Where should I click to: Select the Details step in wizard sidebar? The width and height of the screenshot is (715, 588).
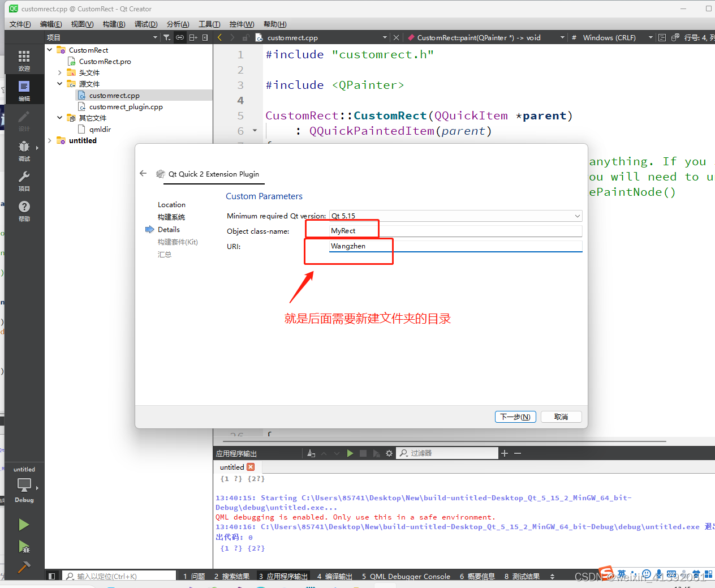[169, 229]
